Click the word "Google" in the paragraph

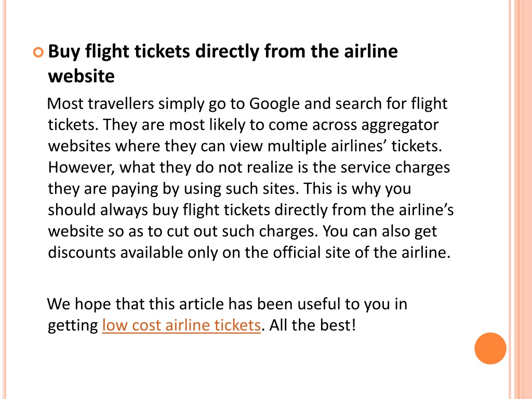coord(274,104)
